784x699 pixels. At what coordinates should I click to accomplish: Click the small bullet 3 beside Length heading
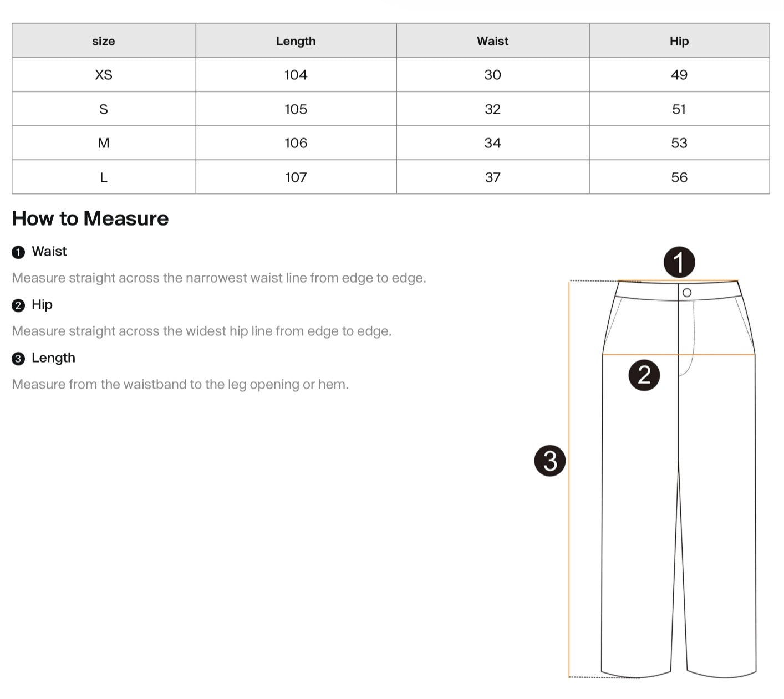(18, 359)
